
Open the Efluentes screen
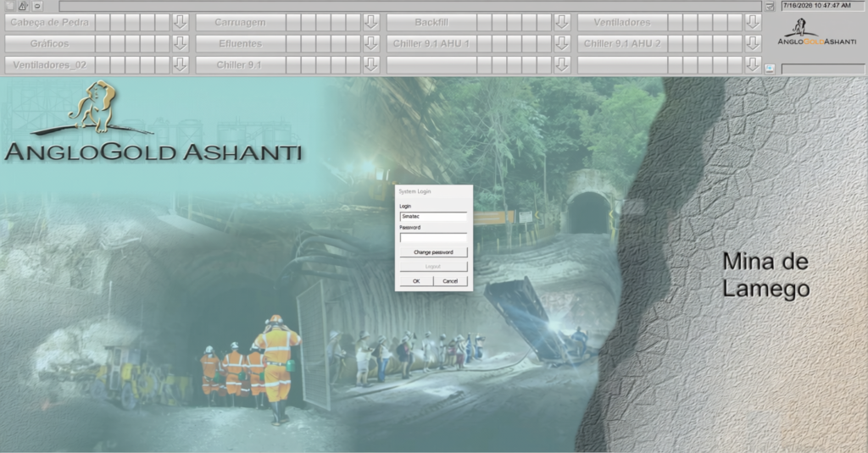pos(240,43)
